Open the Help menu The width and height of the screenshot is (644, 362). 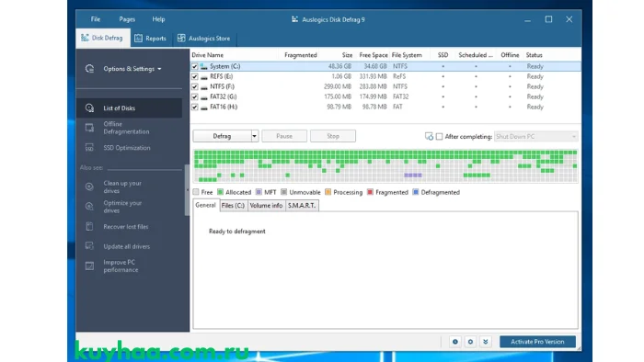tap(158, 19)
